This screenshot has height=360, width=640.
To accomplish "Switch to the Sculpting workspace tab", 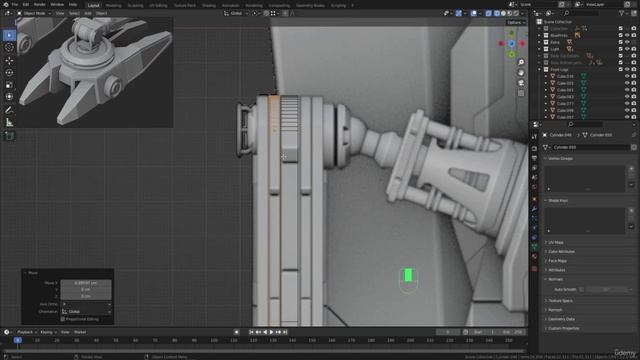I will click(x=135, y=6).
